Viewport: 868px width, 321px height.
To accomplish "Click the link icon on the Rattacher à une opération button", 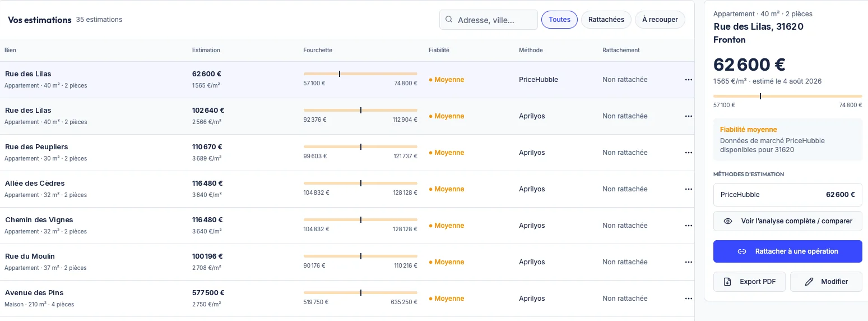I will click(x=742, y=251).
